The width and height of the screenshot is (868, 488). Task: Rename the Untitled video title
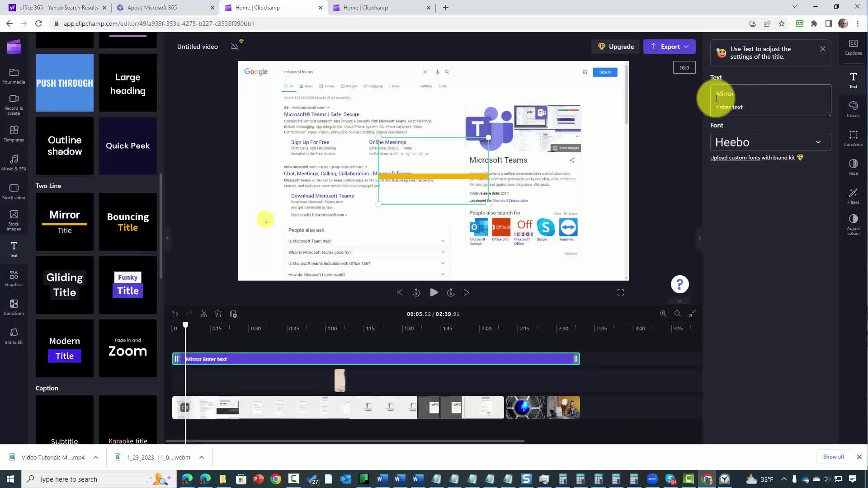(198, 47)
